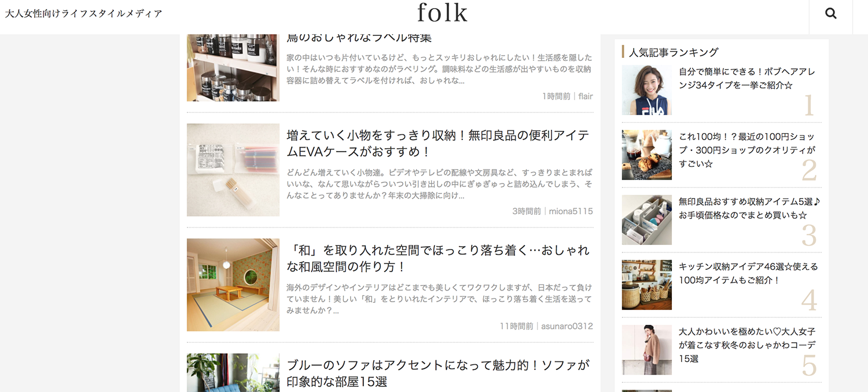Click the labeled jars shelf thumbnail
Image resolution: width=868 pixels, height=392 pixels.
pos(233,68)
